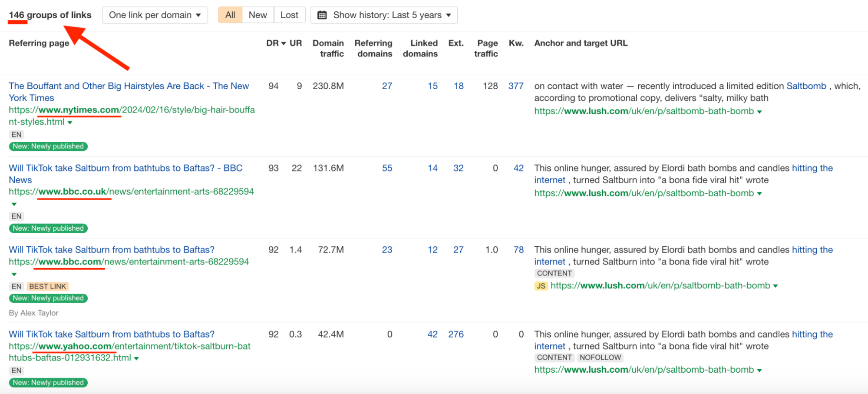Viewport: 868px width, 394px height.
Task: Expand the caret after the nytimes.com URL
Action: tap(70, 123)
